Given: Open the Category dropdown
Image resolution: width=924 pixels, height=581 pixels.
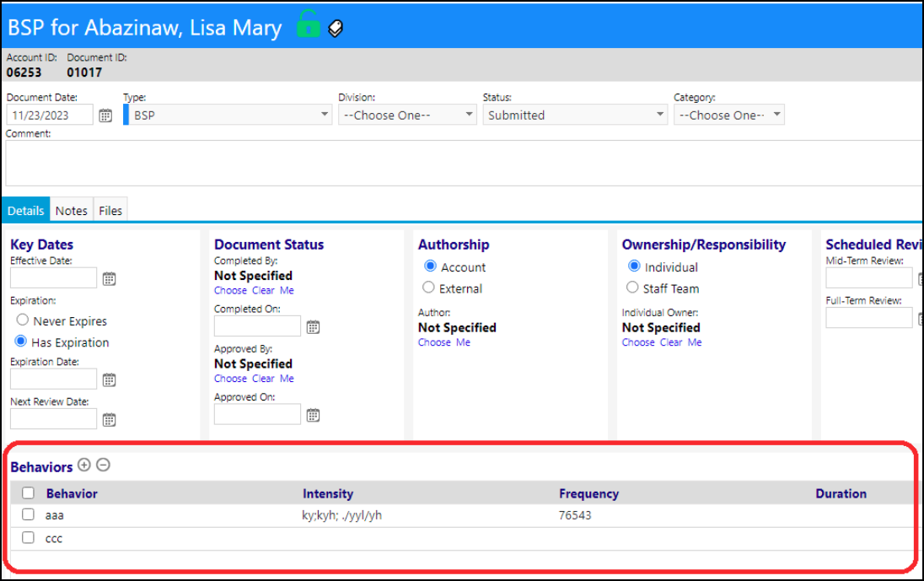Looking at the screenshot, I should pyautogui.click(x=729, y=115).
